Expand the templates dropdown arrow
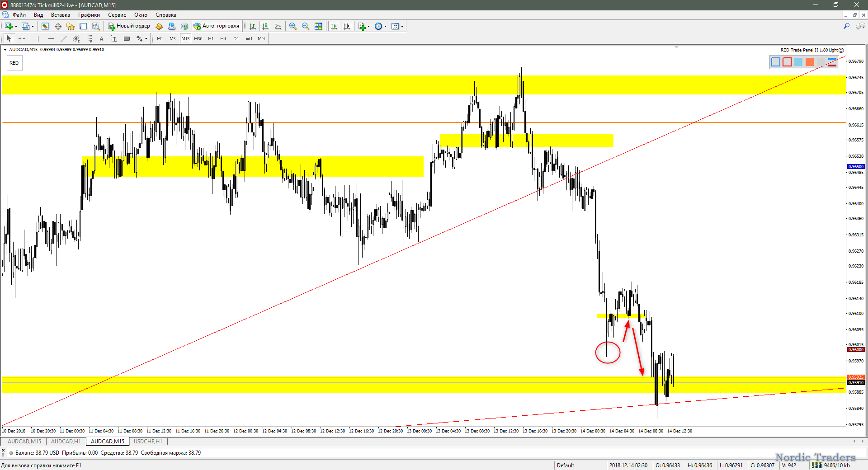 [402, 26]
